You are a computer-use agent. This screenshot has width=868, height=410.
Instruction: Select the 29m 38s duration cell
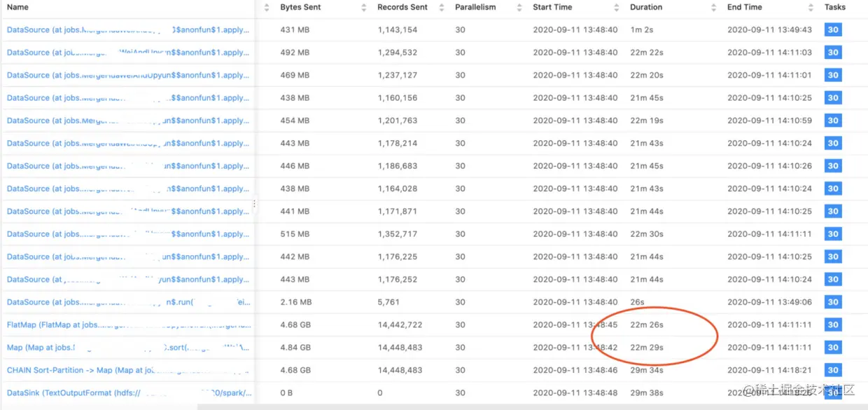647,393
